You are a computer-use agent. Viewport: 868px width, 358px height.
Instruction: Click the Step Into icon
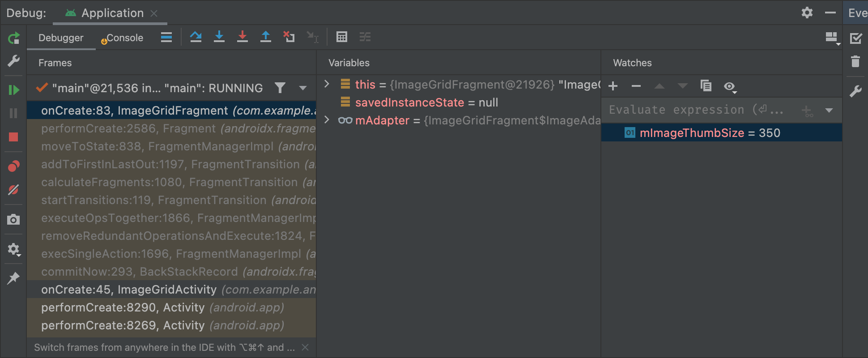click(219, 37)
